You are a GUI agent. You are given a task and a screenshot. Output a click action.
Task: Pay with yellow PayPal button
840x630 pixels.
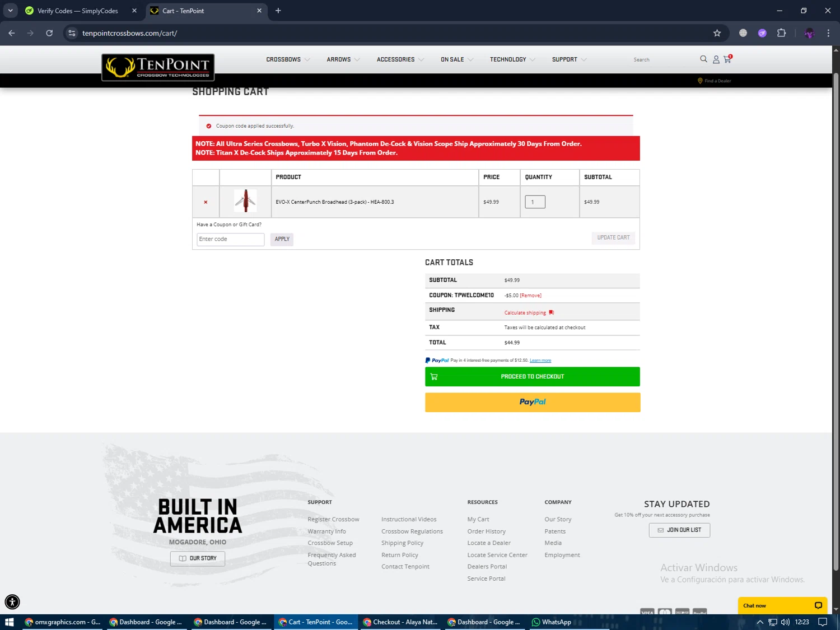[532, 402]
